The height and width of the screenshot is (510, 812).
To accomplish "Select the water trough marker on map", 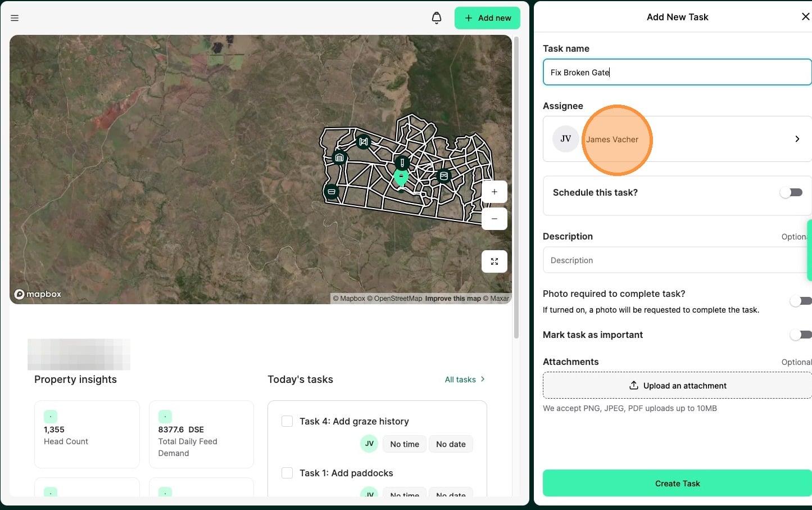I will tap(332, 192).
